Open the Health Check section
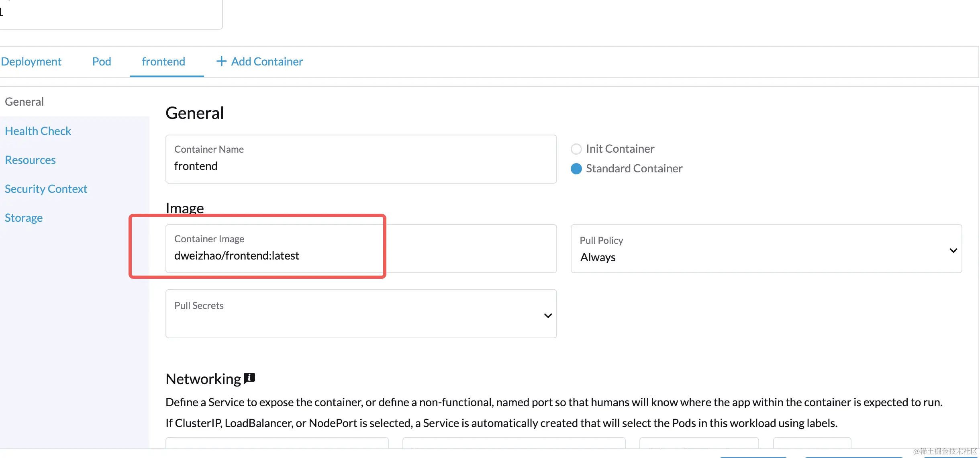Image resolution: width=980 pixels, height=458 pixels. [x=38, y=131]
